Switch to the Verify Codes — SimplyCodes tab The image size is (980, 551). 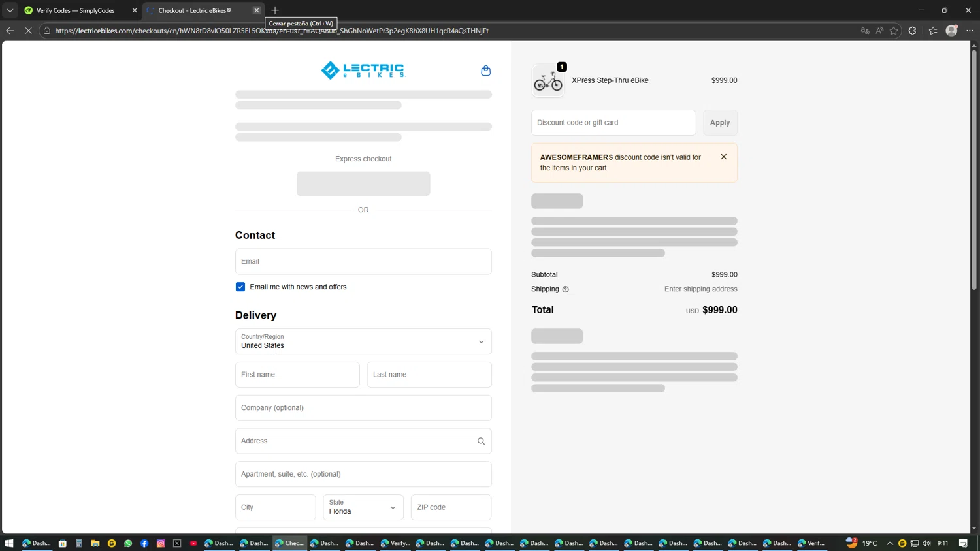pyautogui.click(x=75, y=10)
